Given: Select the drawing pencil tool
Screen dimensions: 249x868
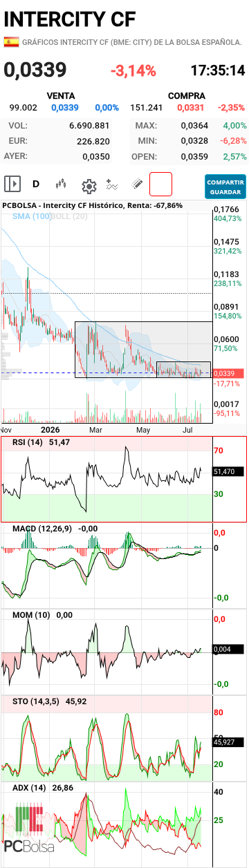Looking at the screenshot, I should coord(137,185).
